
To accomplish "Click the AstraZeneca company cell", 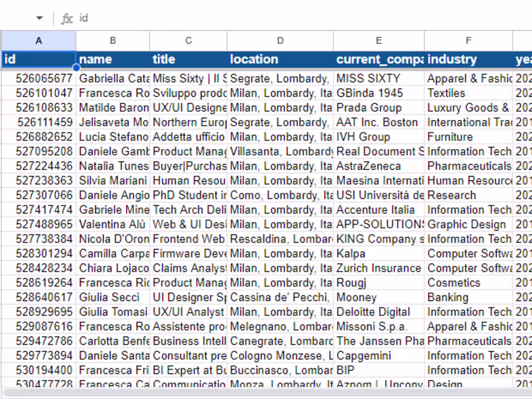I will pyautogui.click(x=379, y=166).
